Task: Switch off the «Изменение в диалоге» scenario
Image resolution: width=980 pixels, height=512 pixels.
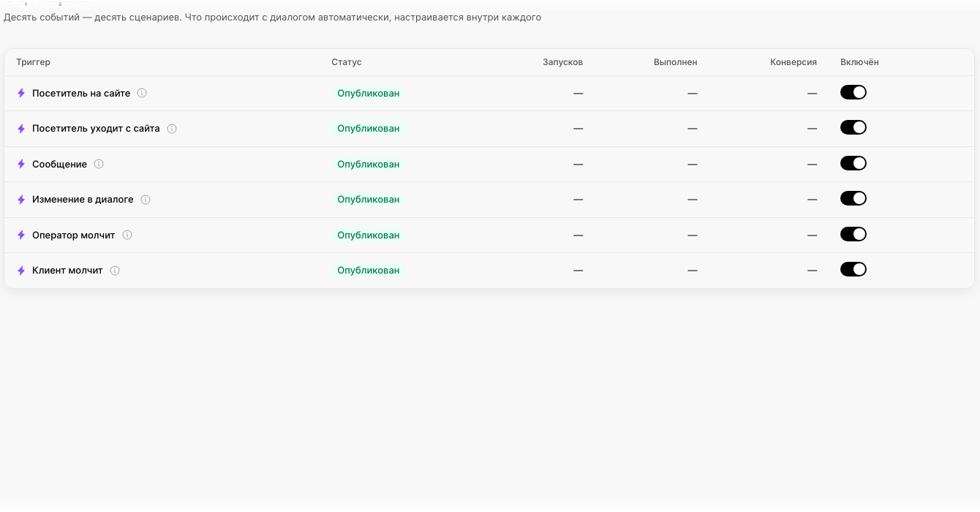Action: click(x=853, y=198)
